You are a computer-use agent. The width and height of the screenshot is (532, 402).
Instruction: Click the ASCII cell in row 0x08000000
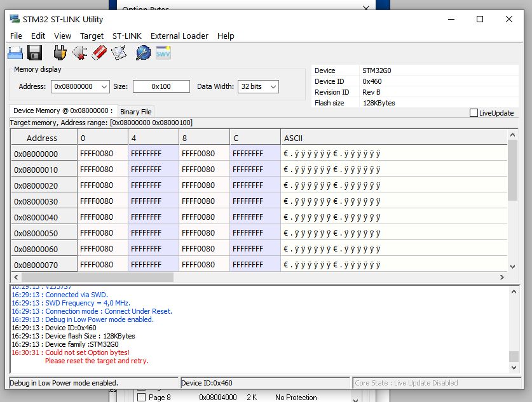pyautogui.click(x=394, y=154)
